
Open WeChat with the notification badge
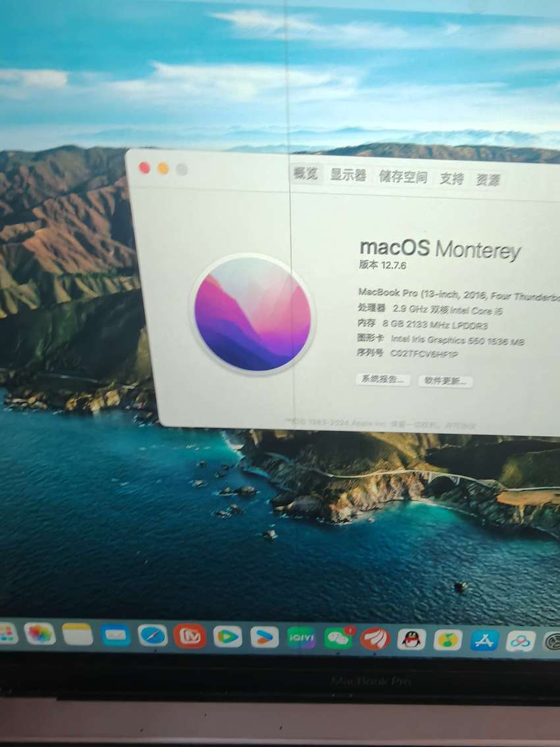(x=339, y=638)
